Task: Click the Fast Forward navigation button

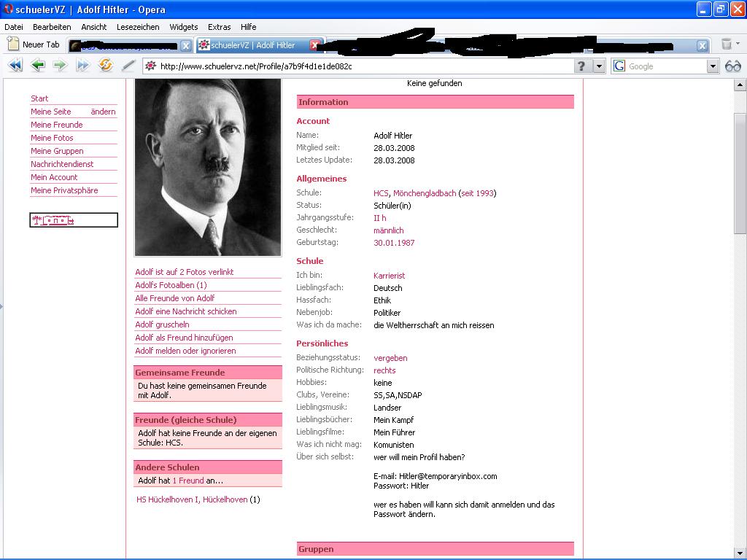Action: pyautogui.click(x=83, y=66)
